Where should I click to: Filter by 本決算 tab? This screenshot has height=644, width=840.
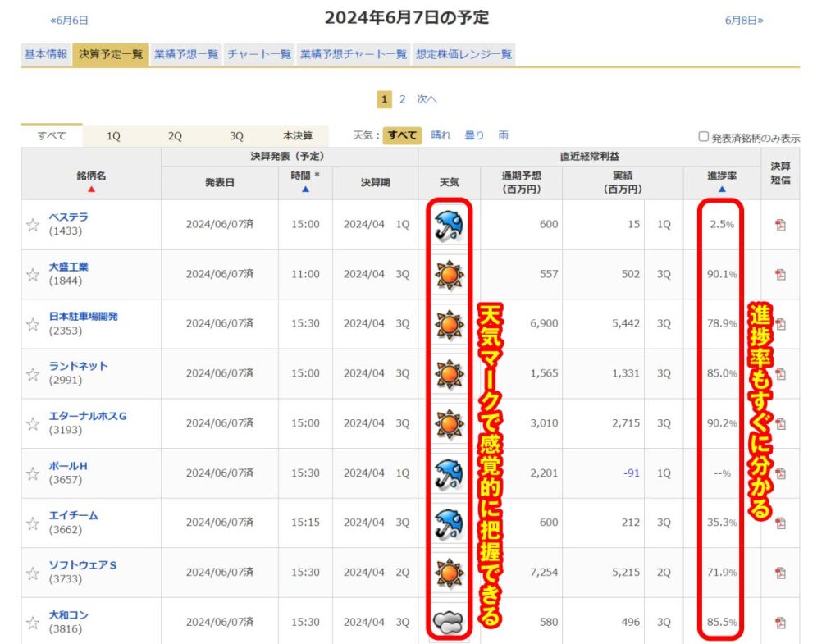297,135
